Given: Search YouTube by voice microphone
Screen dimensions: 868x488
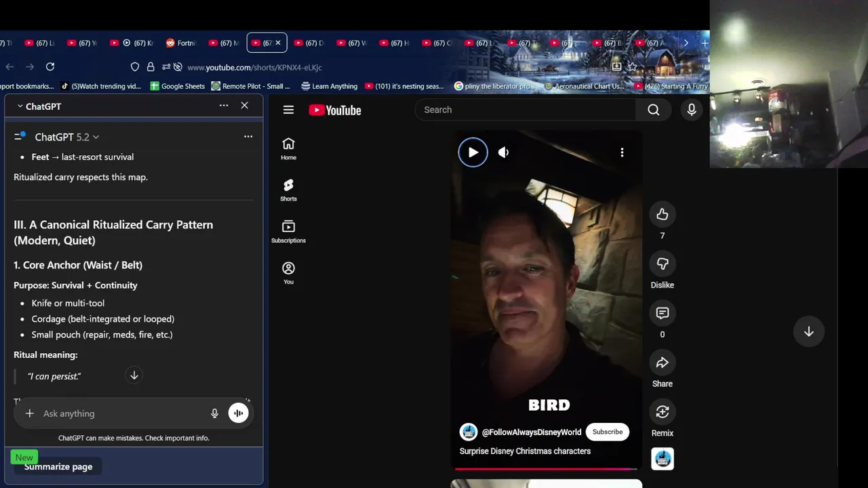Looking at the screenshot, I should coord(692,110).
